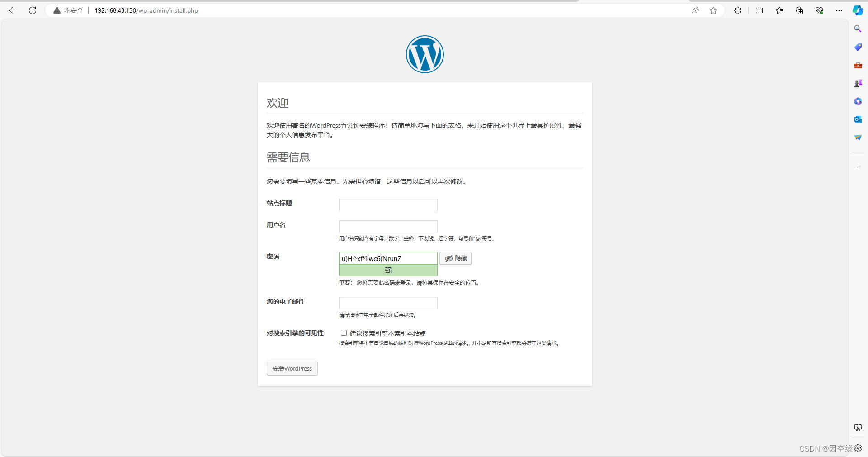Add a new sidebar app with plus
Viewport: 868px width, 457px height.
(858, 167)
